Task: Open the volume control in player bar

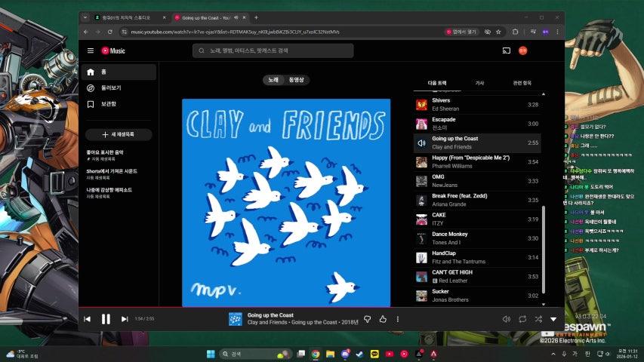Action: 507,319
